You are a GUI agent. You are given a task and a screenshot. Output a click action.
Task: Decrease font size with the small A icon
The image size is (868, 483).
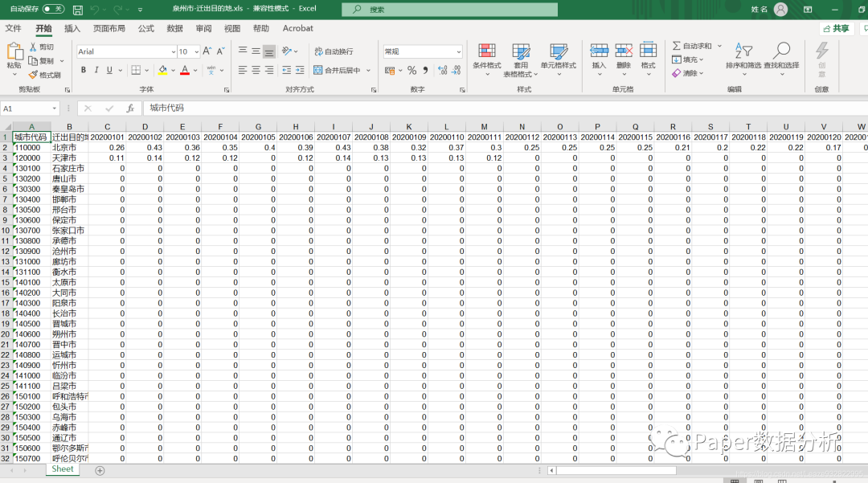[220, 51]
